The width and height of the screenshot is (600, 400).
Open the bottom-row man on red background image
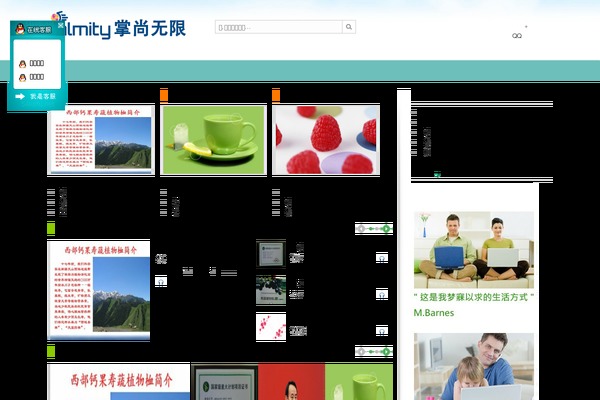click(292, 382)
